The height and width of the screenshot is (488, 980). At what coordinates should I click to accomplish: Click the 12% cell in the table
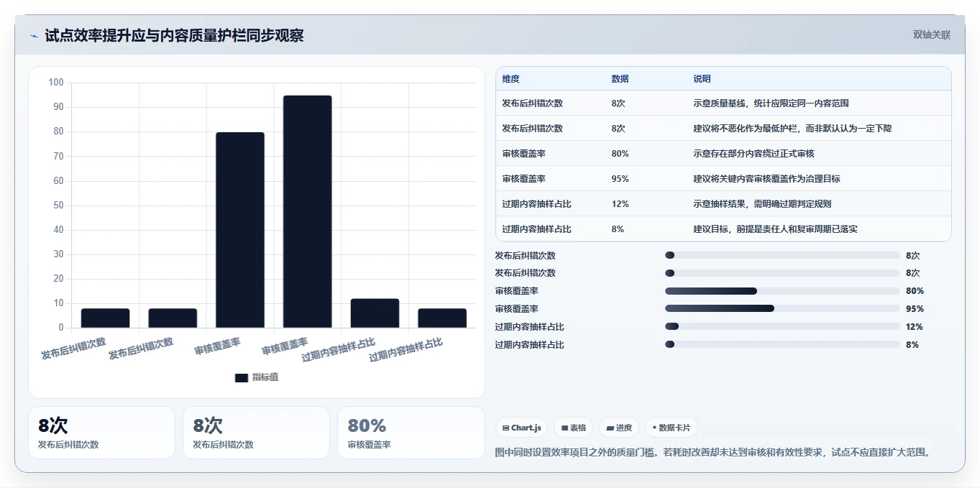[620, 204]
